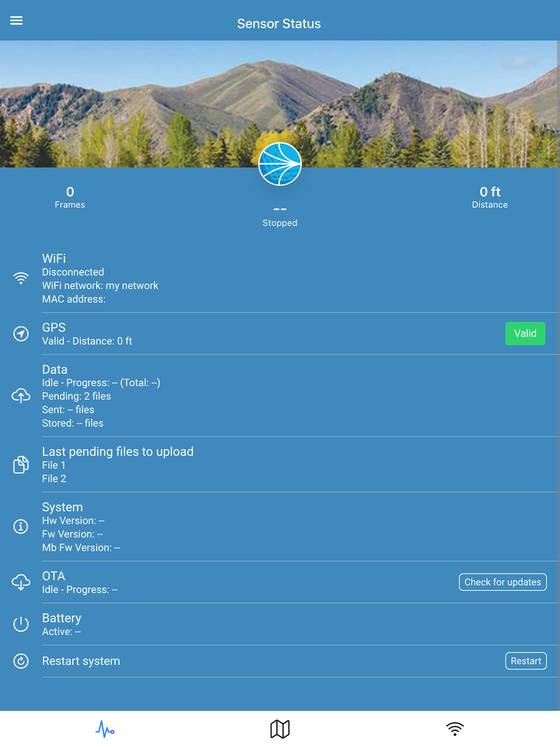The width and height of the screenshot is (560, 747).
Task: Click the '0 ft Distance' readout
Action: pos(490,197)
